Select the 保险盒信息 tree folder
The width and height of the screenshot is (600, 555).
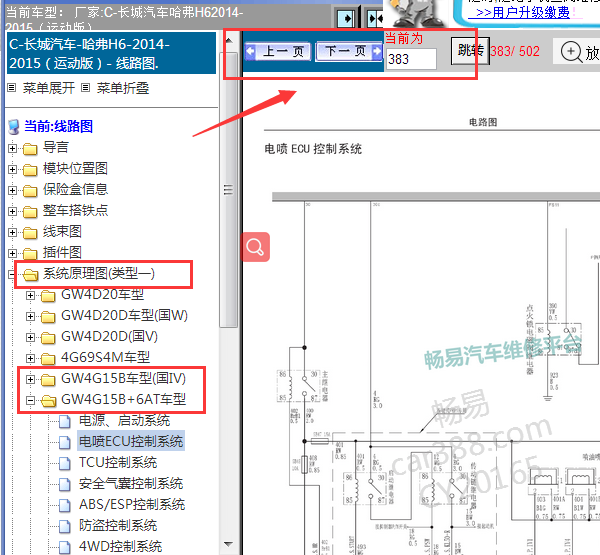tap(75, 189)
